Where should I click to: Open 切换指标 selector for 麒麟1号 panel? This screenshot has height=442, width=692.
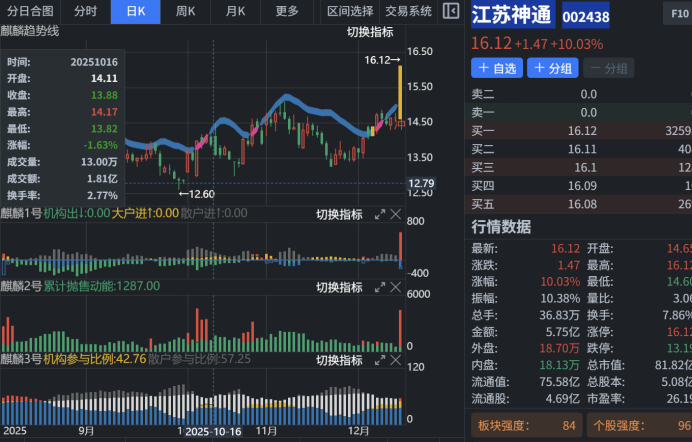pyautogui.click(x=339, y=214)
